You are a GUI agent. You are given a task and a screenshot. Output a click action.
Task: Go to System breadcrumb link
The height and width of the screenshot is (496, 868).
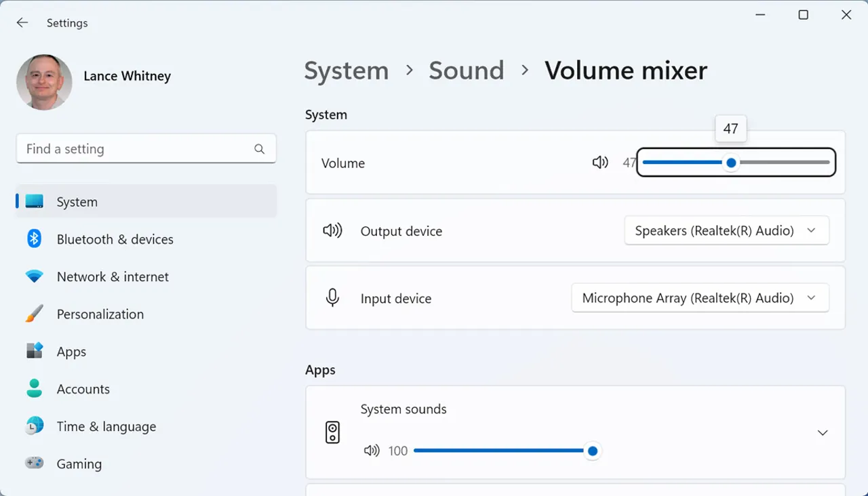[x=347, y=70]
